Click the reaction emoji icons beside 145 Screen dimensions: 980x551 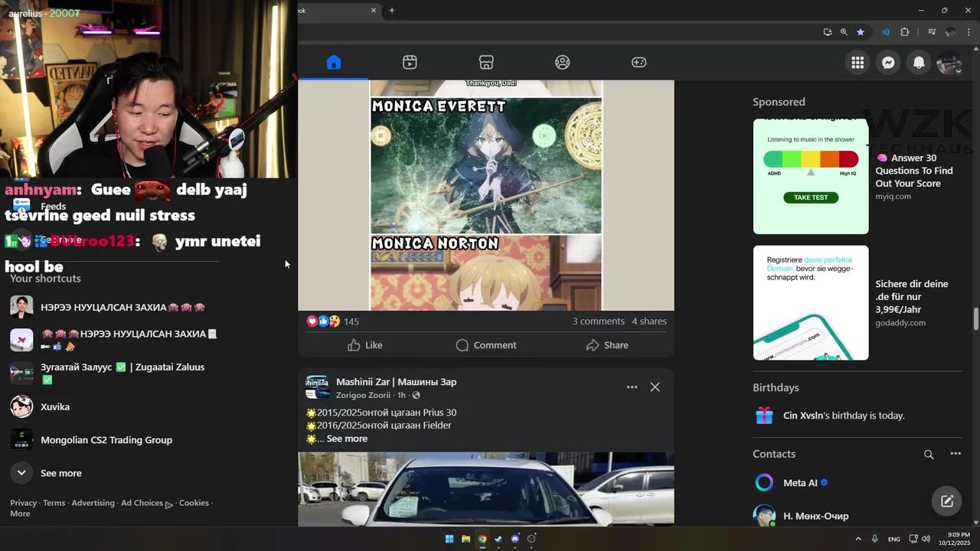pos(323,321)
